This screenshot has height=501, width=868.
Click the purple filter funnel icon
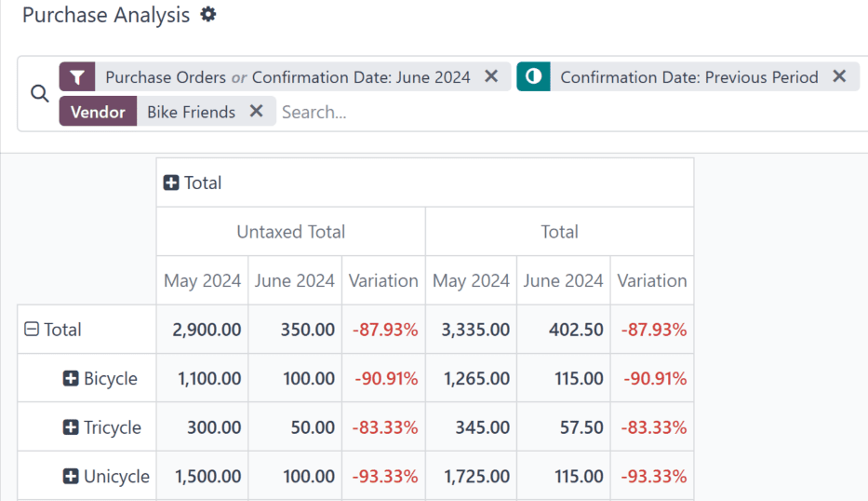[x=77, y=77]
